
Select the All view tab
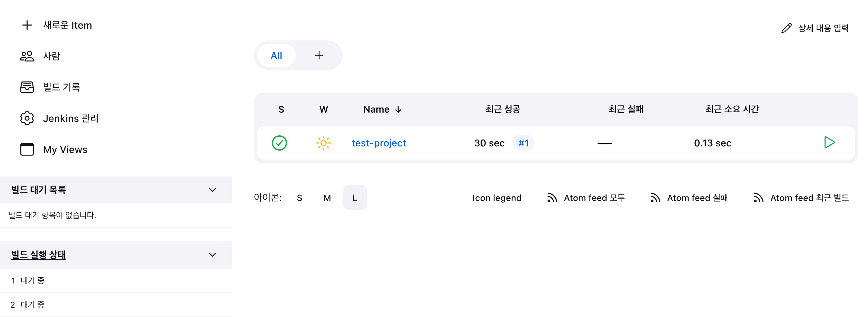(x=276, y=56)
